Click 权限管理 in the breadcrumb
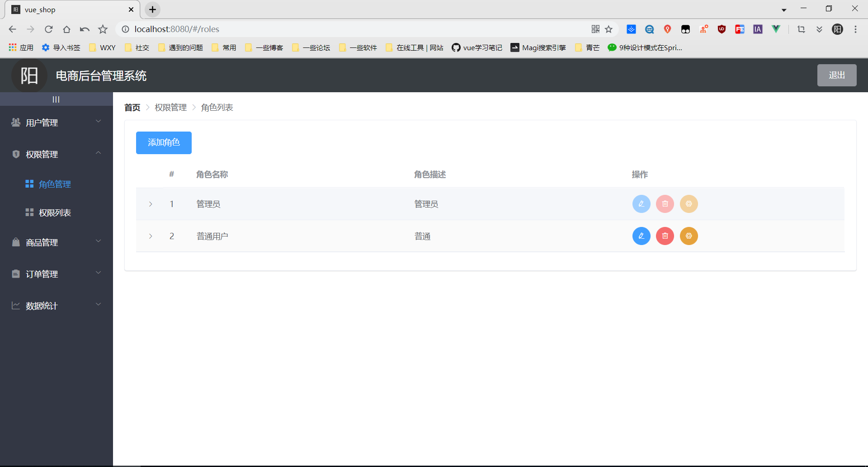Viewport: 868px width, 467px height. pos(170,108)
